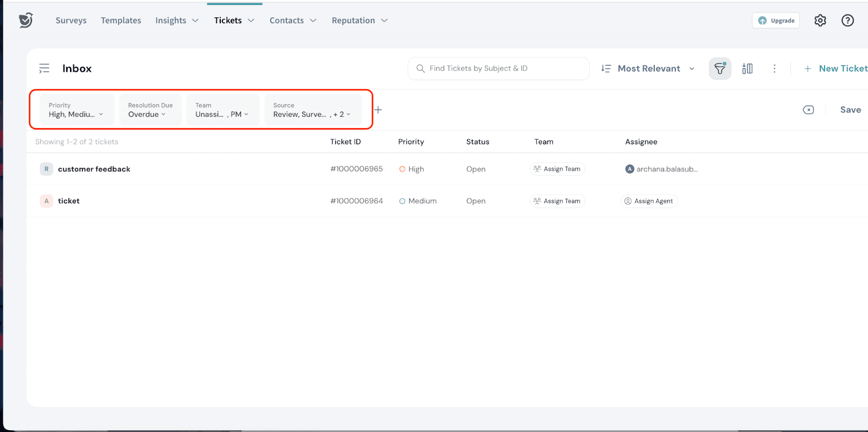
Task: Click the clear filters icon beside Save
Action: coord(808,110)
